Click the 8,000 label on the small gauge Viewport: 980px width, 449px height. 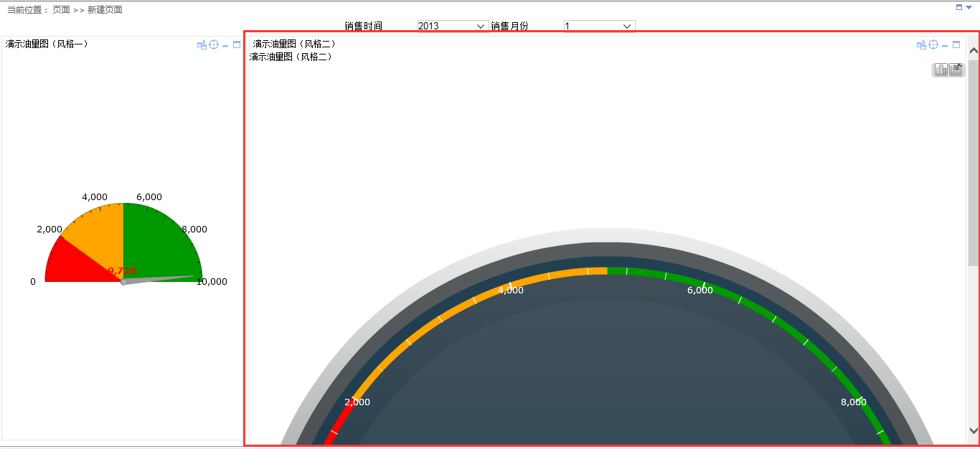194,230
